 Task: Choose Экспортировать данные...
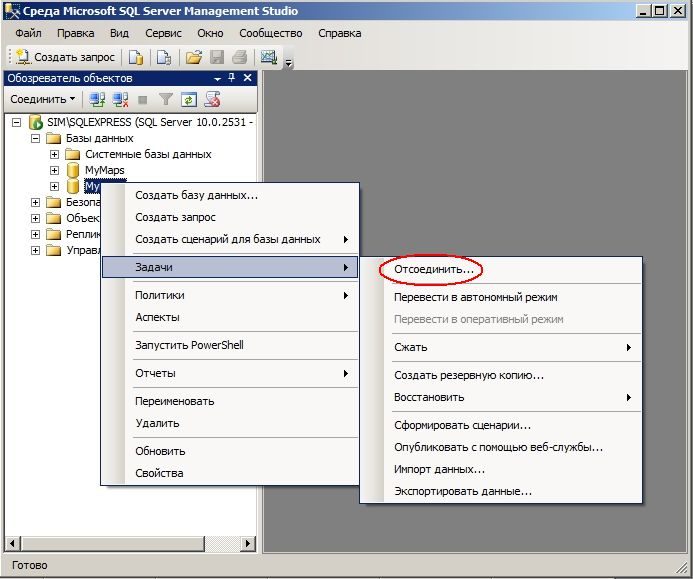pyautogui.click(x=501, y=491)
